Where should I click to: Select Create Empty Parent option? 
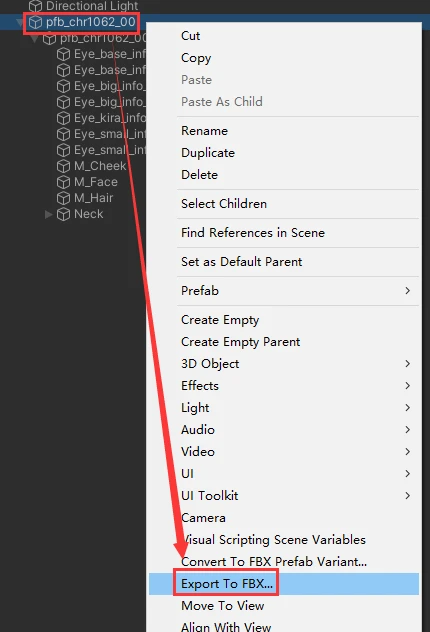(241, 342)
